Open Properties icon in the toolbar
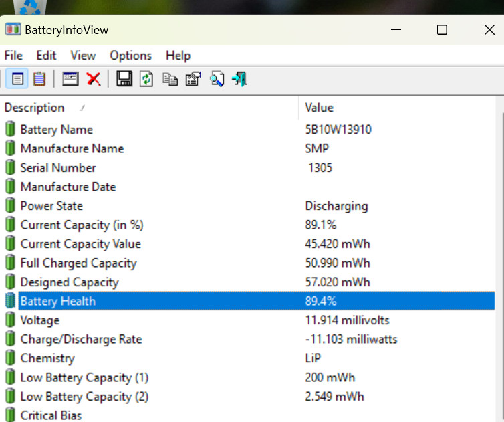Screen dimensions: 504x422 (193, 79)
